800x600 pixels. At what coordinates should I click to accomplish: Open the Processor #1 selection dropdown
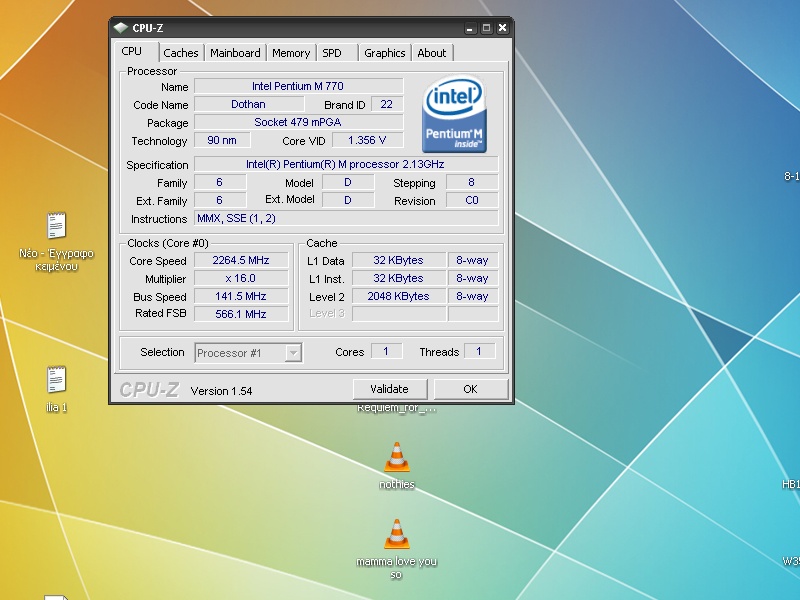click(x=248, y=353)
